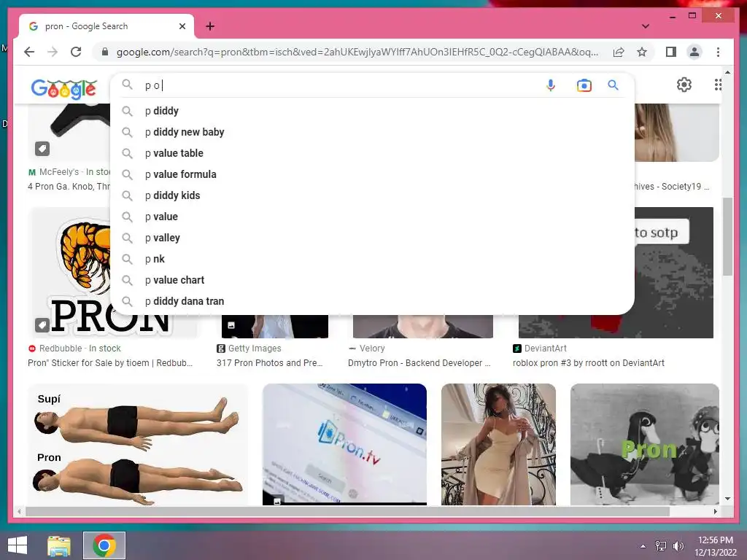Open the DeviantArt roblox pron link

(589, 363)
